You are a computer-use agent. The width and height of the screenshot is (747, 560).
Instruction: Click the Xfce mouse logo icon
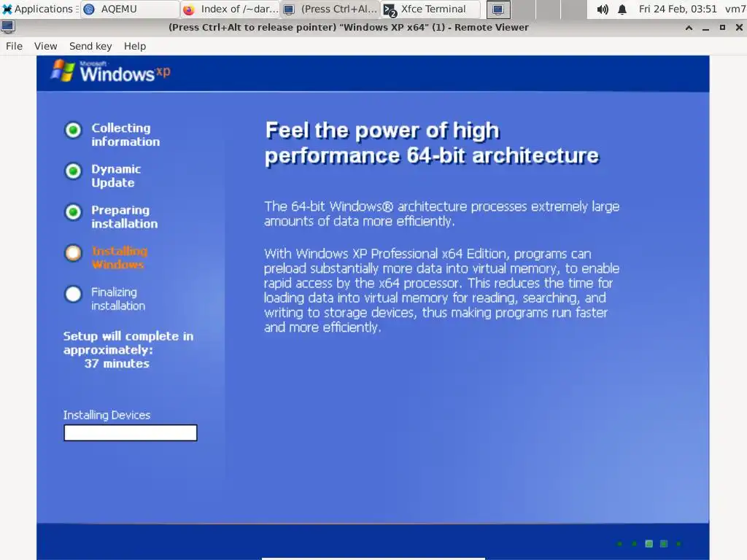7,9
